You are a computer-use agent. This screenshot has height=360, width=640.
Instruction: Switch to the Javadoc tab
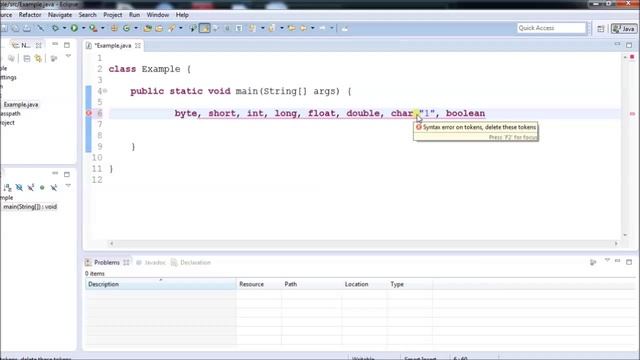151,262
